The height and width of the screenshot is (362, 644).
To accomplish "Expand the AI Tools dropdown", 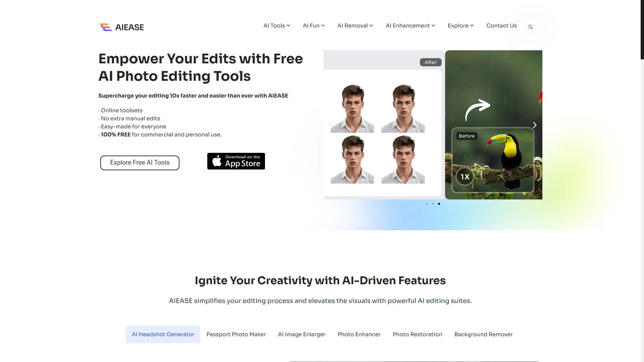I will 277,25.
